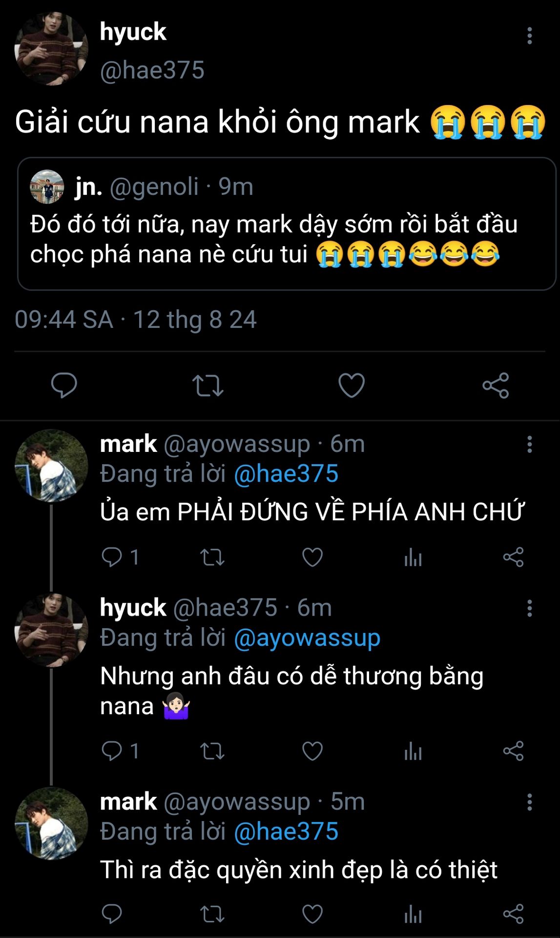Retweet hyuck's reply to mark
The height and width of the screenshot is (938, 560).
point(212,751)
